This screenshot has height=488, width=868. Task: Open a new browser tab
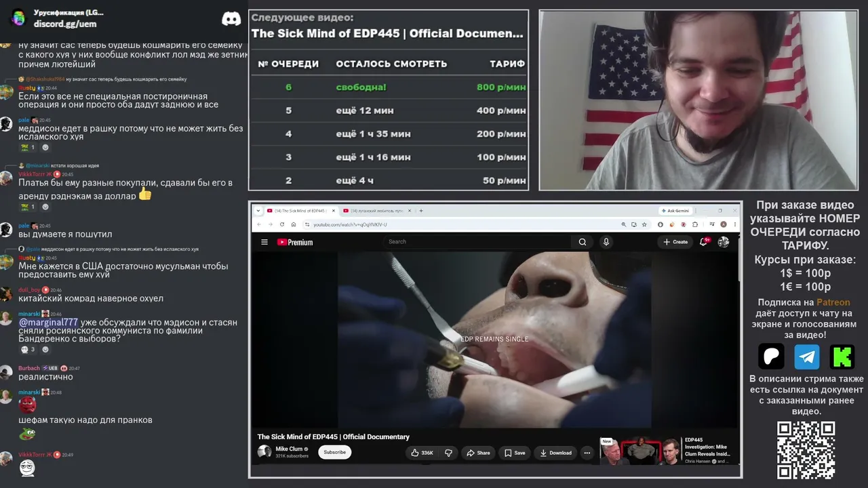coord(420,211)
